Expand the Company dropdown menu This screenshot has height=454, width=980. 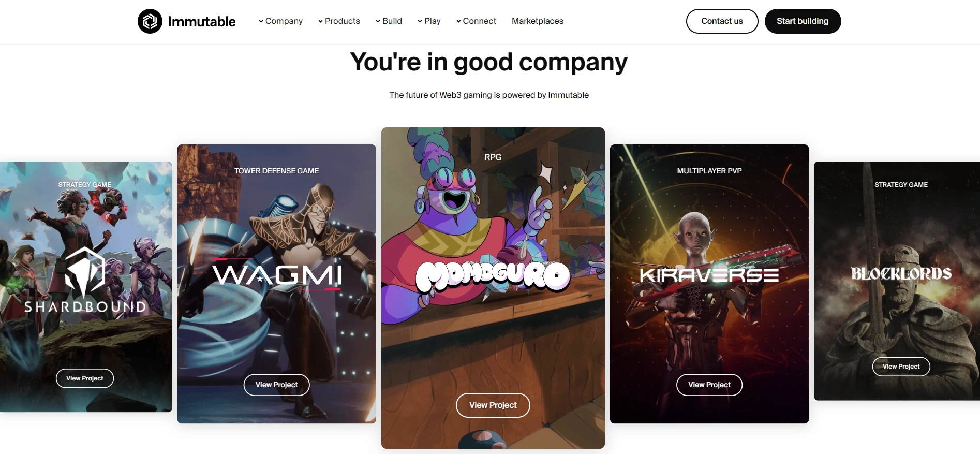(280, 21)
